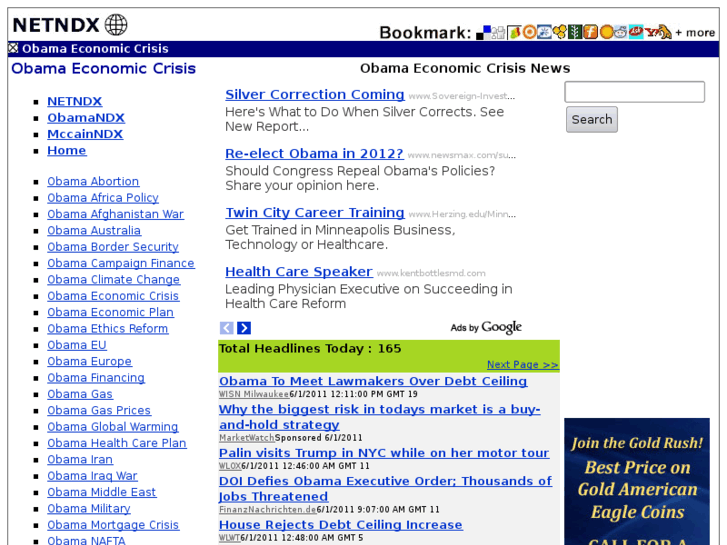Open Palin visits Trump in NYC headline
This screenshot has height=545, width=727.
(x=384, y=453)
